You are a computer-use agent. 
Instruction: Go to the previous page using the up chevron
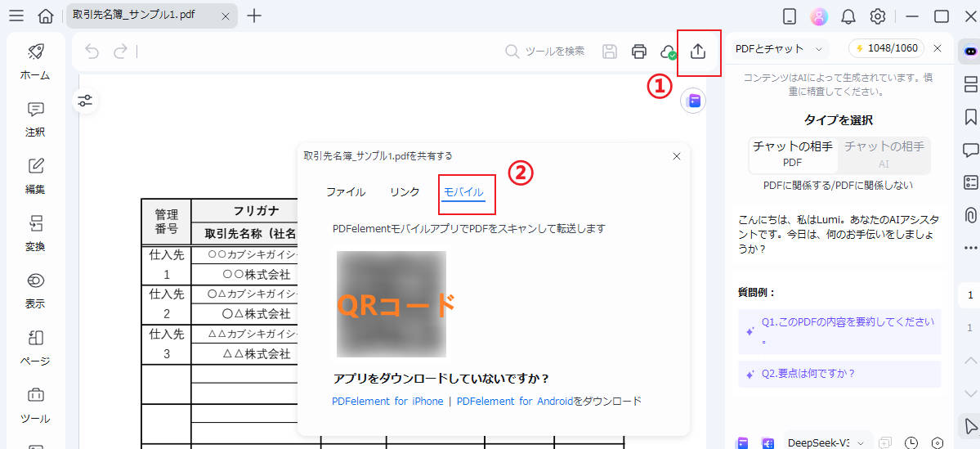click(x=970, y=360)
